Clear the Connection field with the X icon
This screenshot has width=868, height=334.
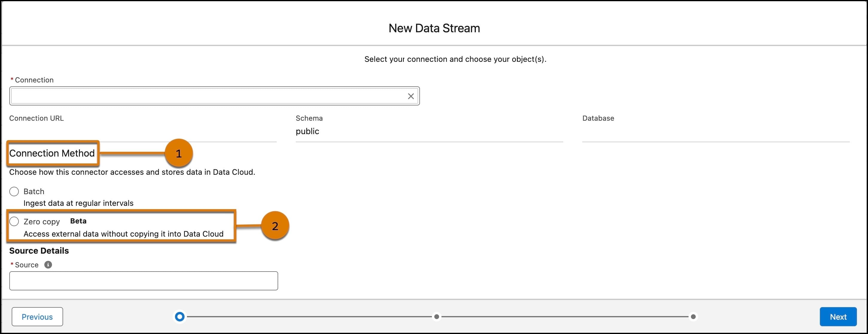[x=410, y=96]
